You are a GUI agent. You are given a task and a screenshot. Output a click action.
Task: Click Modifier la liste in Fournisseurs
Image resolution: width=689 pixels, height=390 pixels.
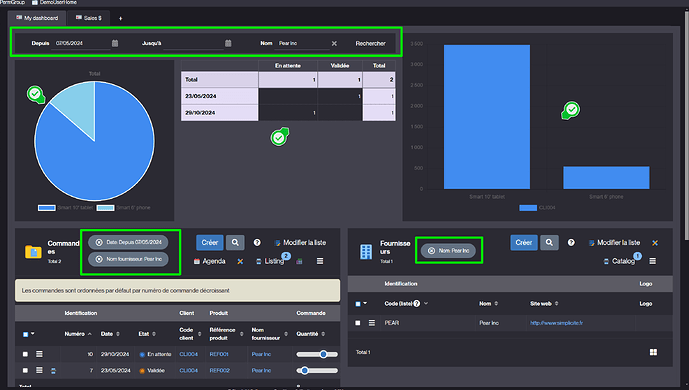[614, 242]
